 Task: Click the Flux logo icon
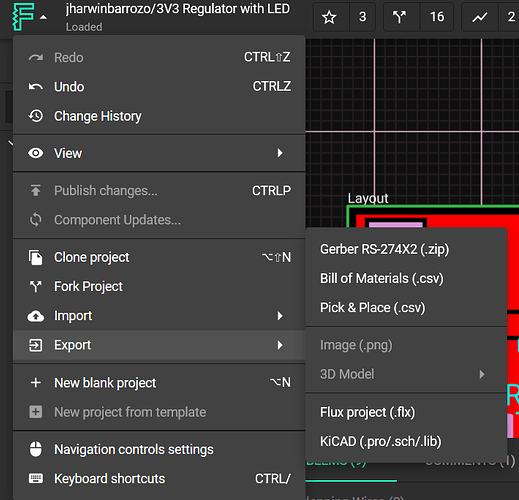[23, 17]
